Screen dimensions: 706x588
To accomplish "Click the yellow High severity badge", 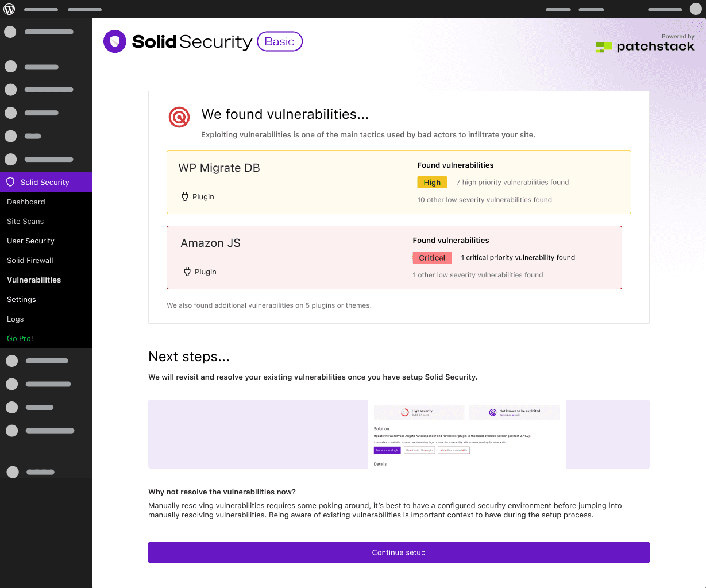I will coord(432,183).
